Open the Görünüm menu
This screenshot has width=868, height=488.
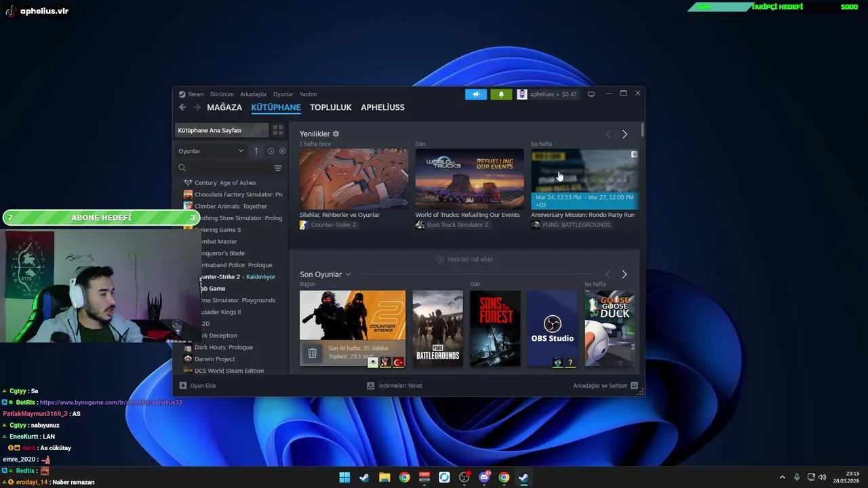[222, 94]
